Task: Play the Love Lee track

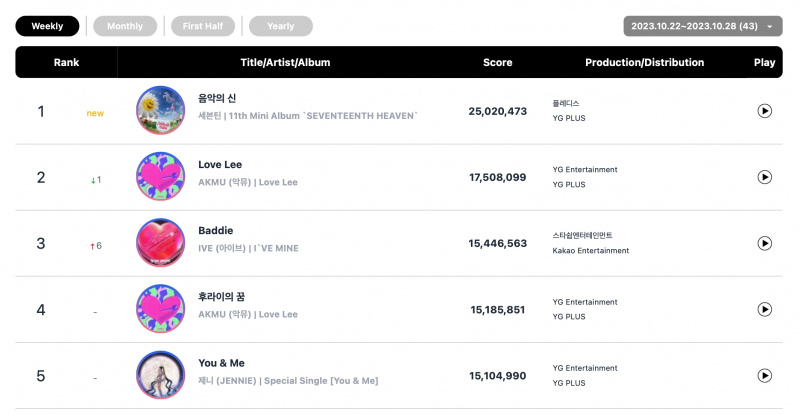Action: (x=764, y=177)
